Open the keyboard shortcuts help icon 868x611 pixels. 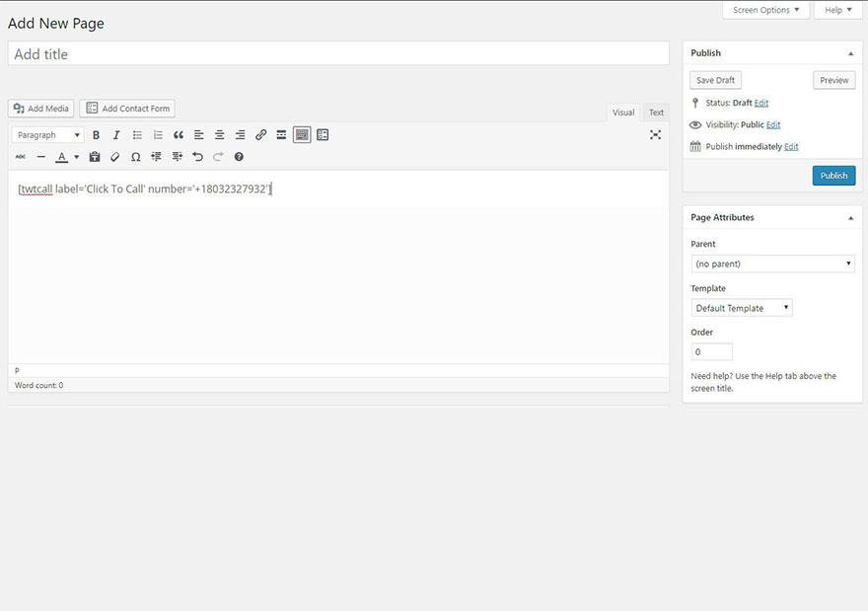[239, 157]
